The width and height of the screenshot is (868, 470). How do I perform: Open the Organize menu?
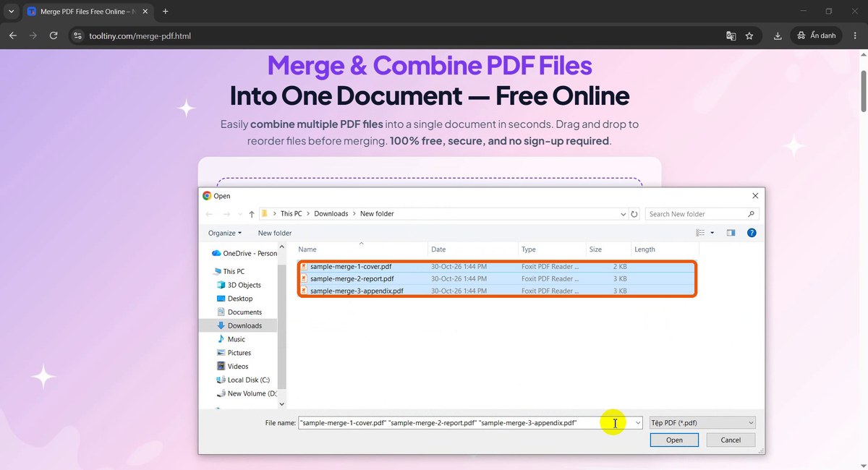(225, 233)
